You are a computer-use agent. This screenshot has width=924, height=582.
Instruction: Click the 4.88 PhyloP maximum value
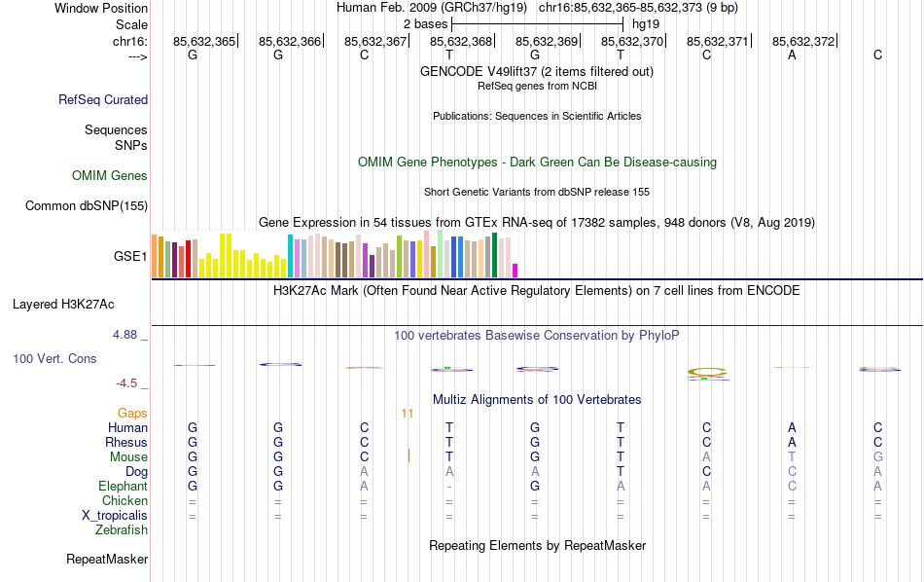(x=124, y=335)
